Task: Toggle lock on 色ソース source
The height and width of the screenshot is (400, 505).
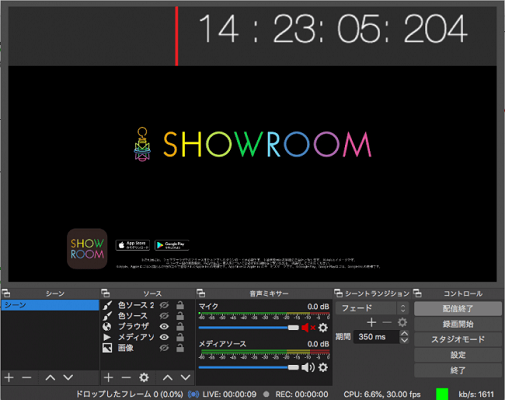Action: (180, 316)
